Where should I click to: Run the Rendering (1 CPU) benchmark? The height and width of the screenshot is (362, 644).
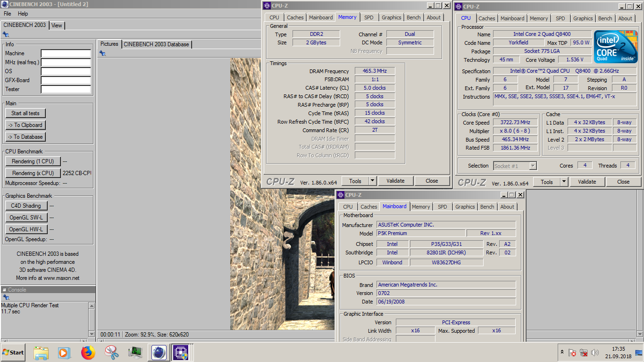pos(33,161)
